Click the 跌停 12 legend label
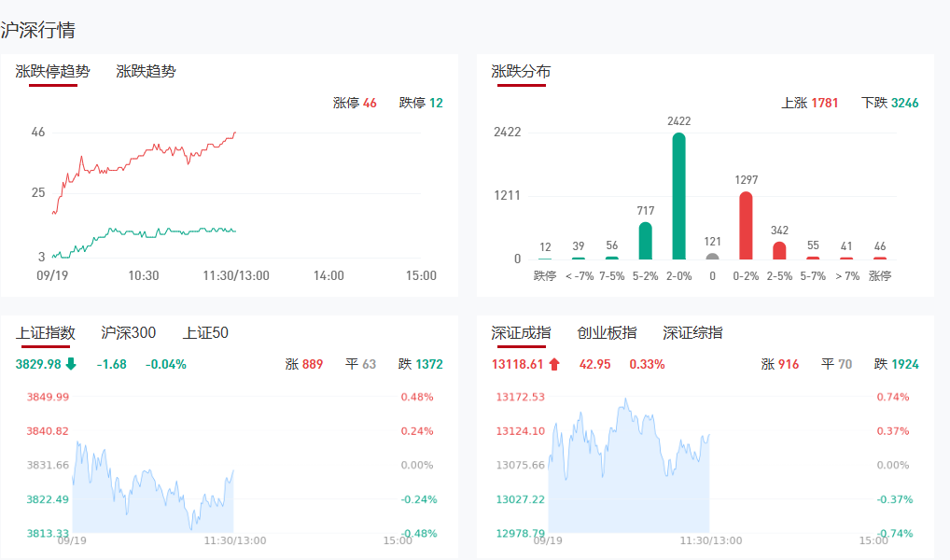This screenshot has width=950, height=560. 421,103
